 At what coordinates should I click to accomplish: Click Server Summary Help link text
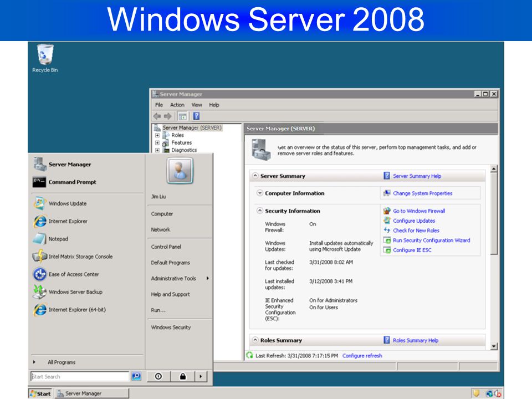point(417,176)
